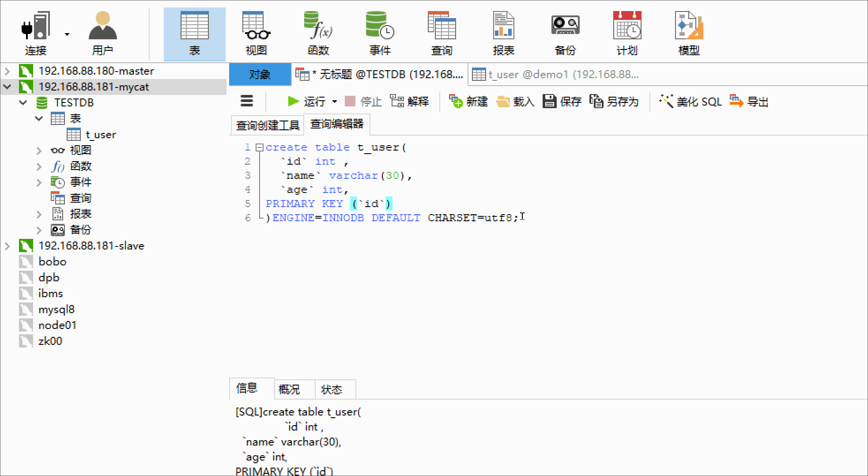Select the t_user table in the tree
The width and height of the screenshot is (868, 476).
click(101, 135)
